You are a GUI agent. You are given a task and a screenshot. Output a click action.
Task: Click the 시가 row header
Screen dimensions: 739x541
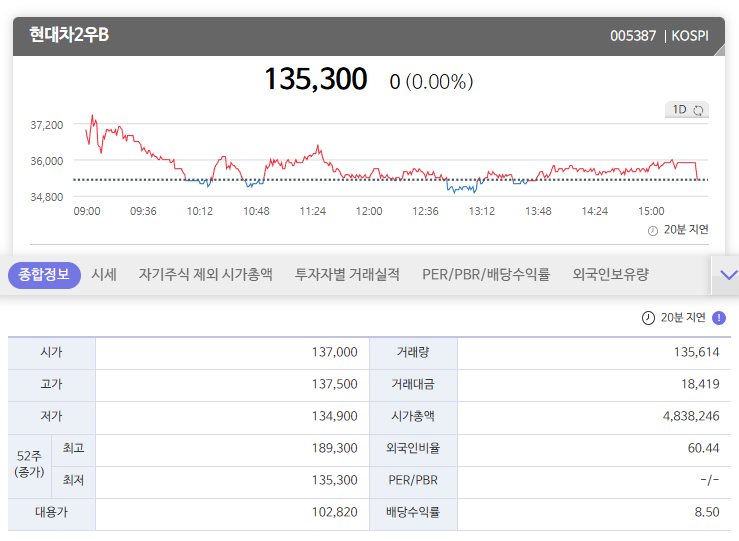52,352
